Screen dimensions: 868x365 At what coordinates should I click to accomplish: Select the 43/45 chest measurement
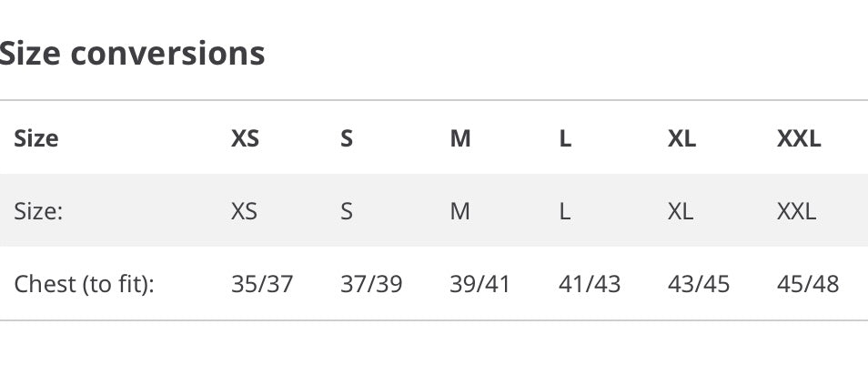coord(699,285)
